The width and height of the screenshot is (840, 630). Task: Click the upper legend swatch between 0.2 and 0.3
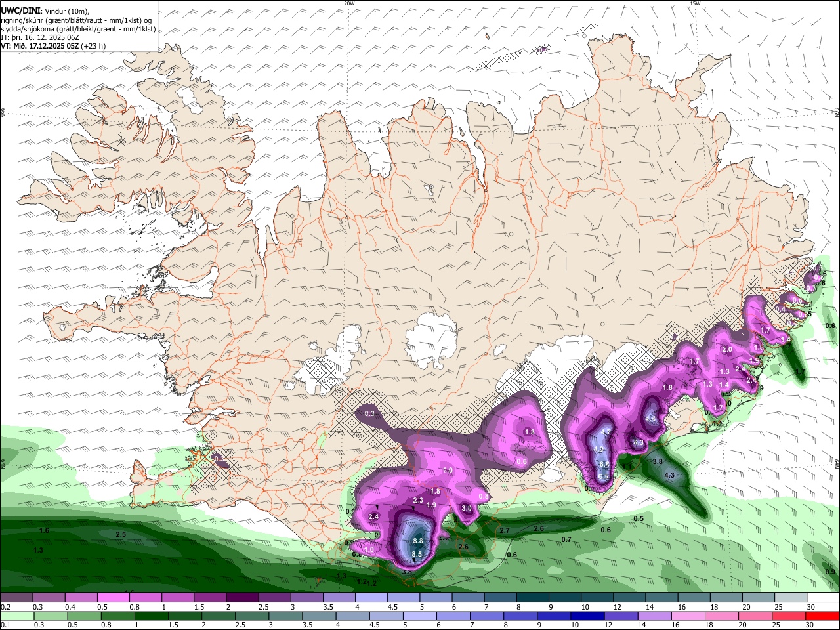16,597
